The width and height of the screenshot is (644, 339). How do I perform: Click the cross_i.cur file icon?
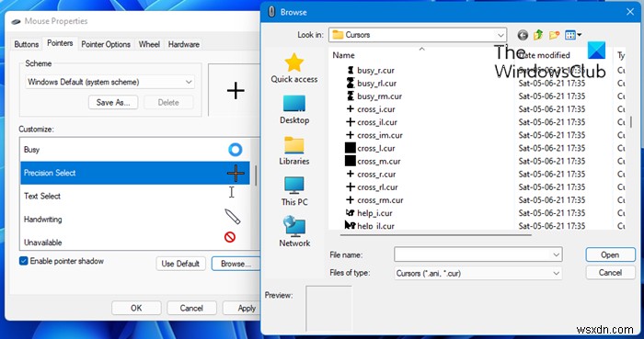click(x=350, y=109)
